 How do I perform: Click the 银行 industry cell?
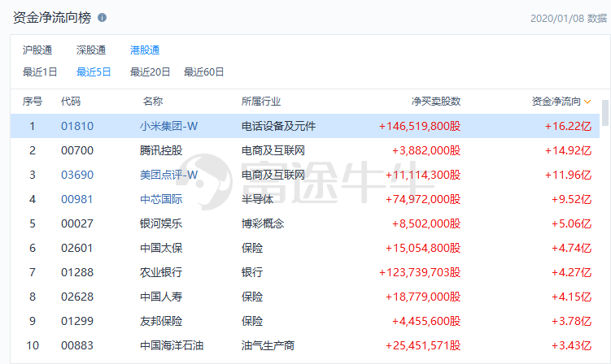click(251, 272)
